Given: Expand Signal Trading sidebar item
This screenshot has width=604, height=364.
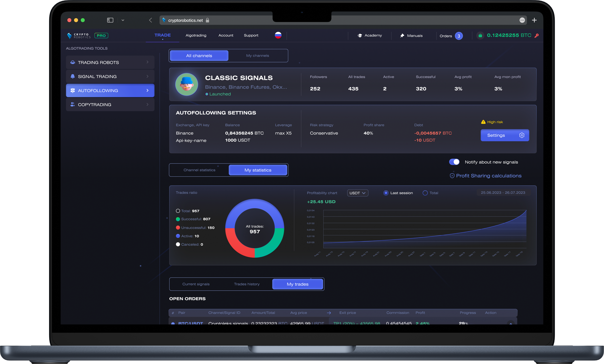Looking at the screenshot, I should tap(110, 76).
